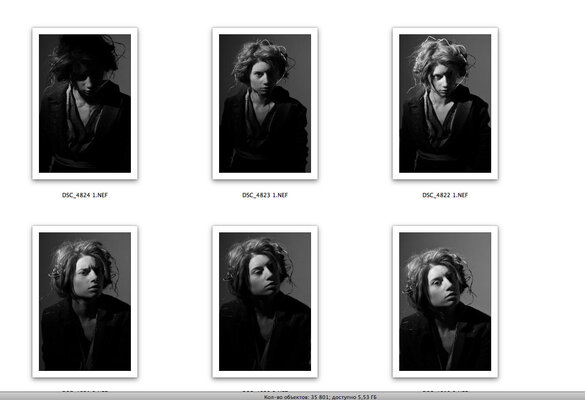
Task: Select the portrait thumbnail below DSC_4823 1.NEF
Action: tap(265, 301)
